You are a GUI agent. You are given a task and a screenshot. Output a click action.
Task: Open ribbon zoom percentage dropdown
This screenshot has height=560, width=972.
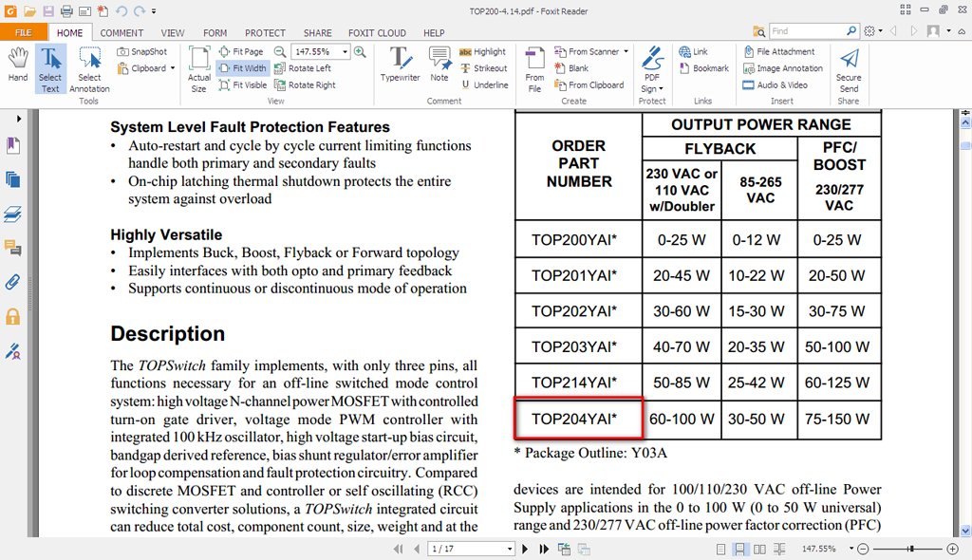(346, 51)
